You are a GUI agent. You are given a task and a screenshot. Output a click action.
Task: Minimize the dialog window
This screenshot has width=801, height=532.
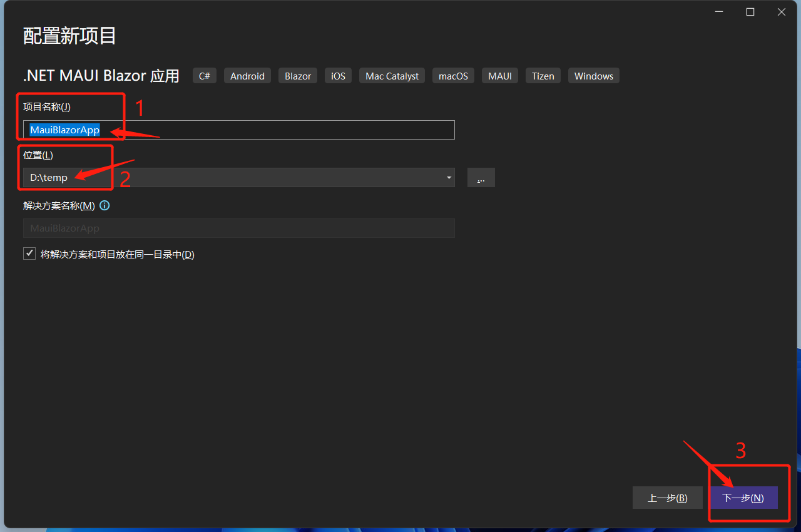coord(719,12)
